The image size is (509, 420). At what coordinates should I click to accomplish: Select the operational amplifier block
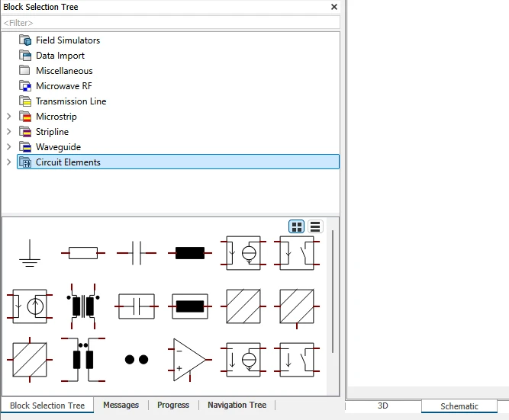point(190,360)
